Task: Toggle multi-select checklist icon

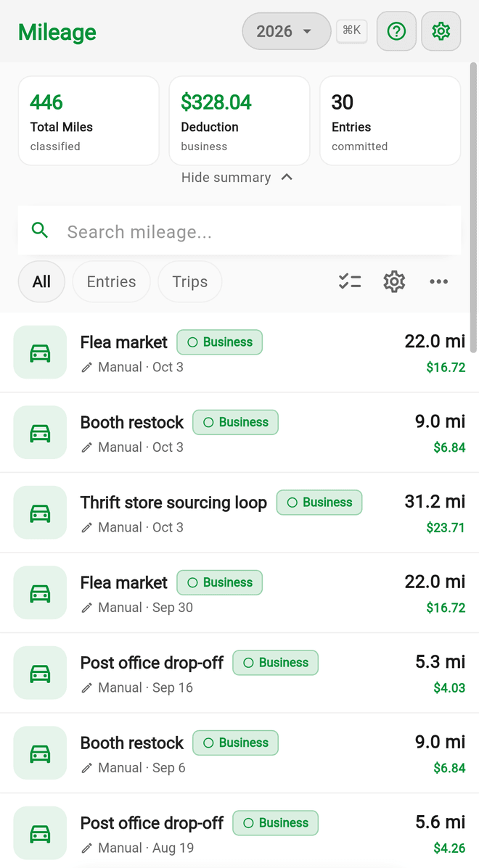Action: [349, 282]
